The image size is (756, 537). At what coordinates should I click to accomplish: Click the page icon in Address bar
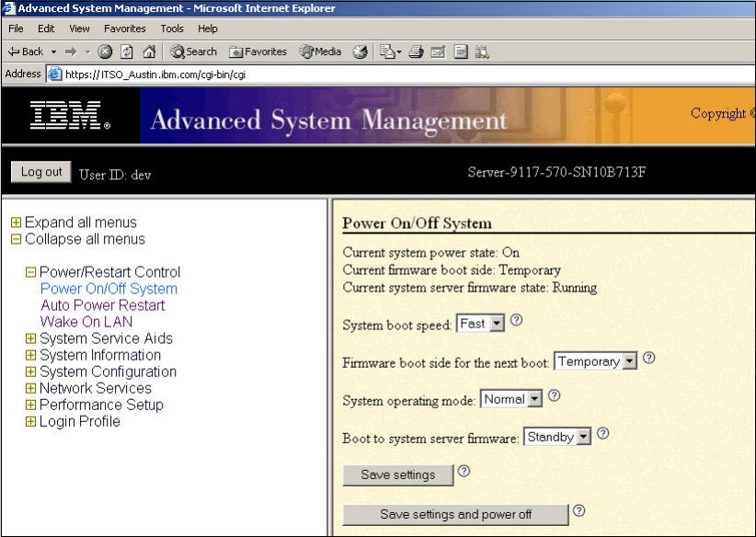[55, 74]
